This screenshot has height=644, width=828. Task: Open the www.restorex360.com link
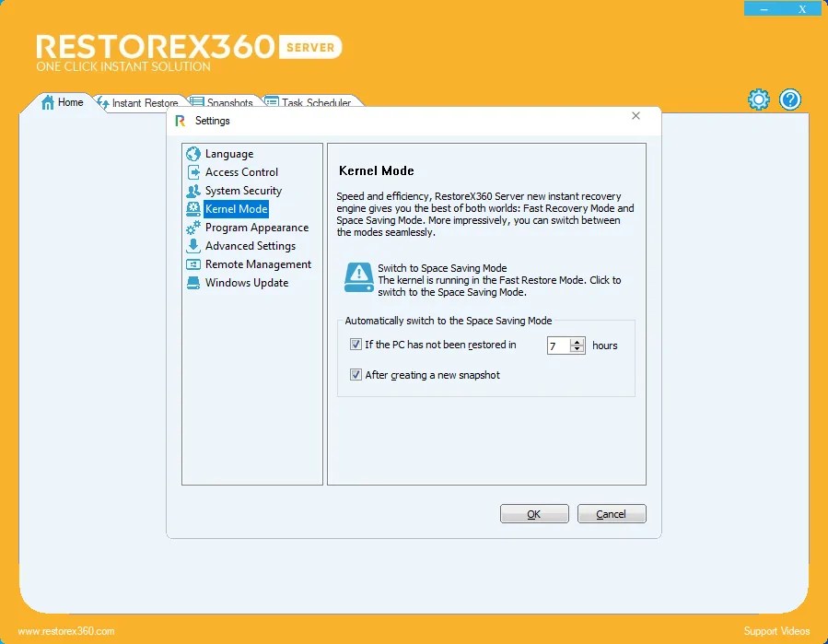[66, 631]
